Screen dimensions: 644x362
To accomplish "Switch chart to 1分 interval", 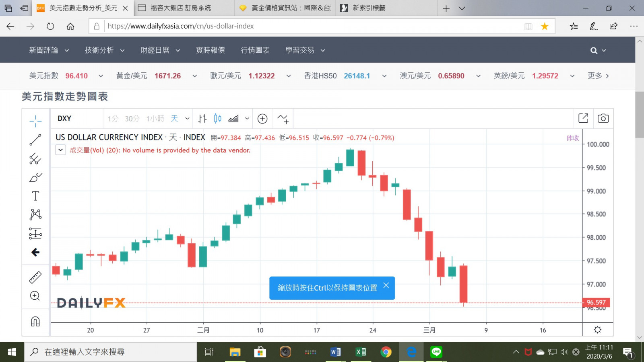I will (x=113, y=119).
